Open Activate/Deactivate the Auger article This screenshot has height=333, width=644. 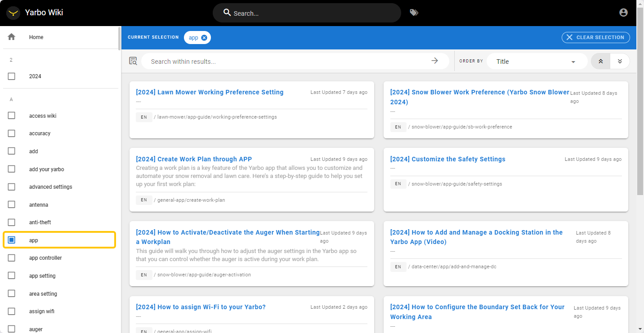coord(228,237)
